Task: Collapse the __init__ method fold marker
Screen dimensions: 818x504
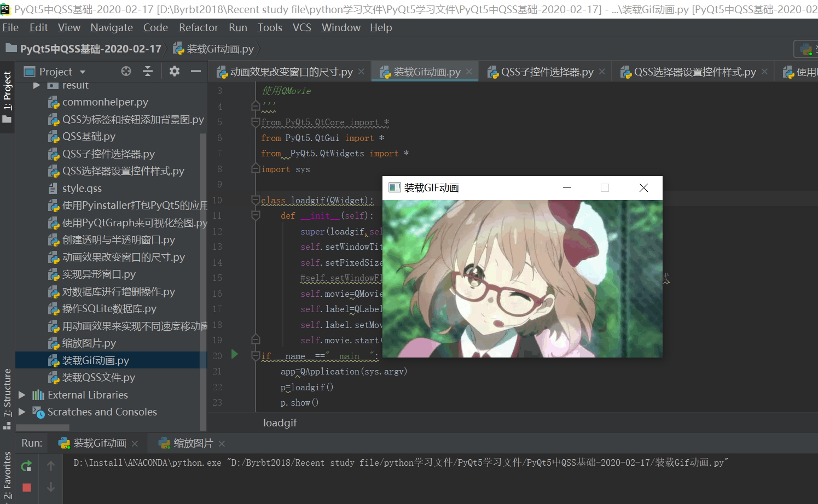Action: (x=256, y=215)
